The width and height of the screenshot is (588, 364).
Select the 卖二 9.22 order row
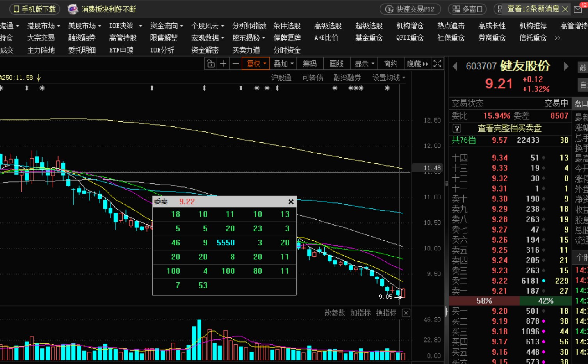(510, 281)
